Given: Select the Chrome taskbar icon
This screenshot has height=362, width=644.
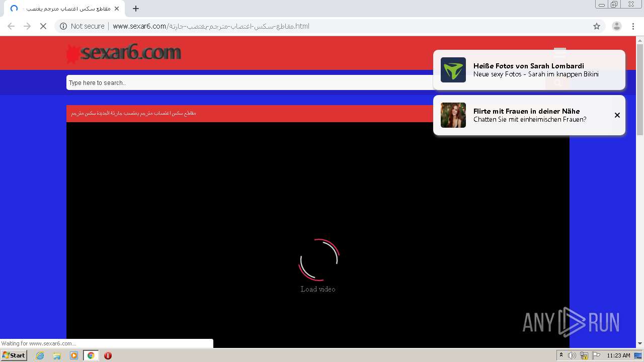Looking at the screenshot, I should pyautogui.click(x=91, y=355).
